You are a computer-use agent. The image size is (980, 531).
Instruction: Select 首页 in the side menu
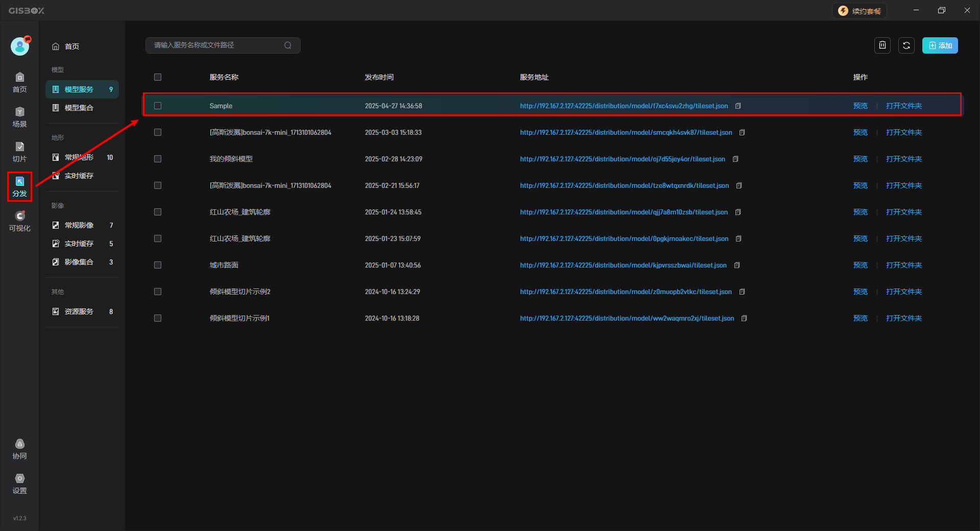(x=82, y=46)
